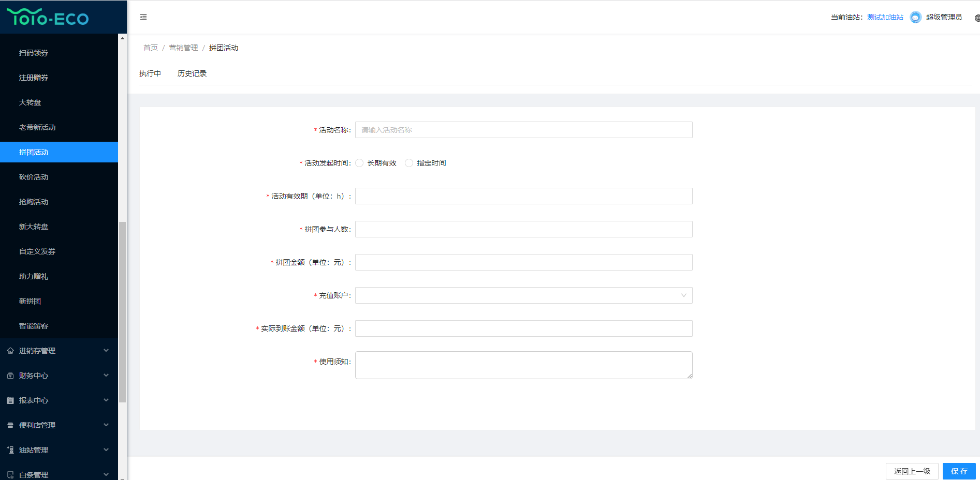Click the 报表中心 clipboard icon
This screenshot has width=980, height=480.
(x=10, y=400)
